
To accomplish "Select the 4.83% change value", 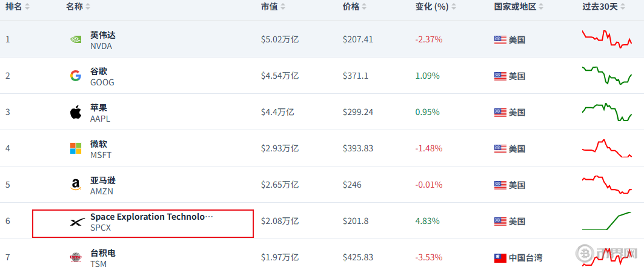I will coord(428,221).
